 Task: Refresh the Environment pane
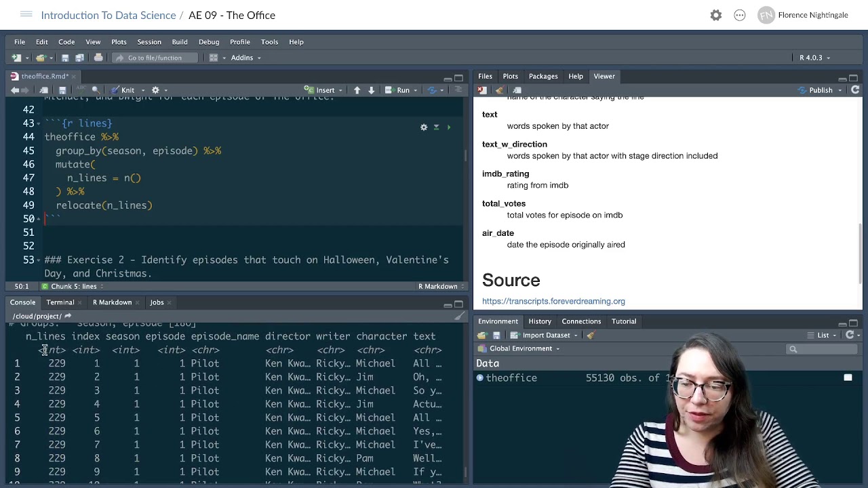[x=849, y=335]
